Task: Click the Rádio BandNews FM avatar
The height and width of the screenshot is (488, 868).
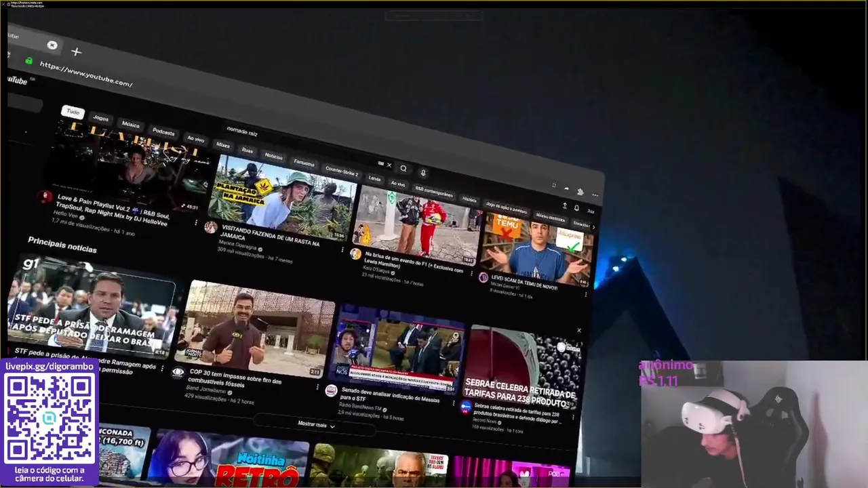Action: 331,391
